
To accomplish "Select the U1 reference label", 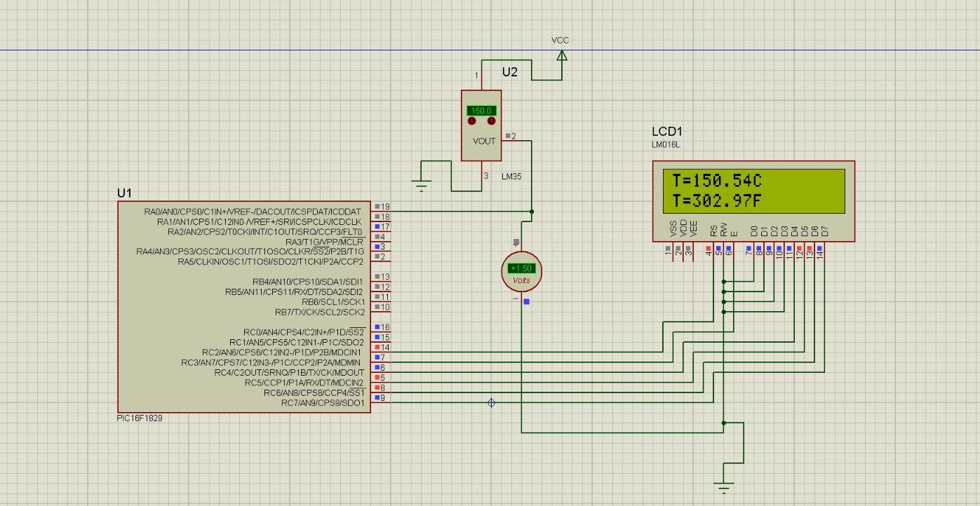I will (x=124, y=193).
